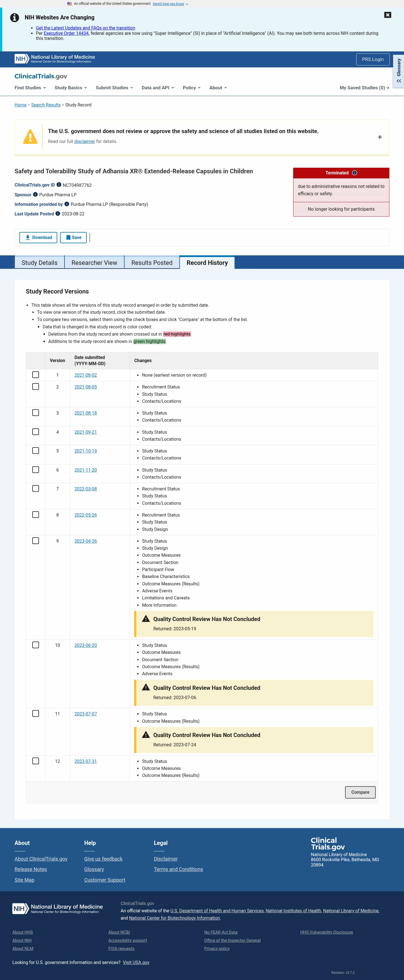The height and width of the screenshot is (980, 404).
Task: Open the Study Basics dropdown menu
Action: [71, 88]
